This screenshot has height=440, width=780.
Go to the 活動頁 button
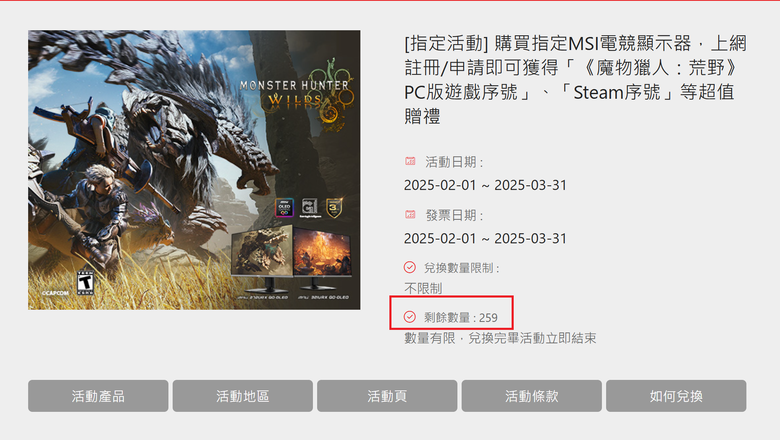[x=387, y=396]
